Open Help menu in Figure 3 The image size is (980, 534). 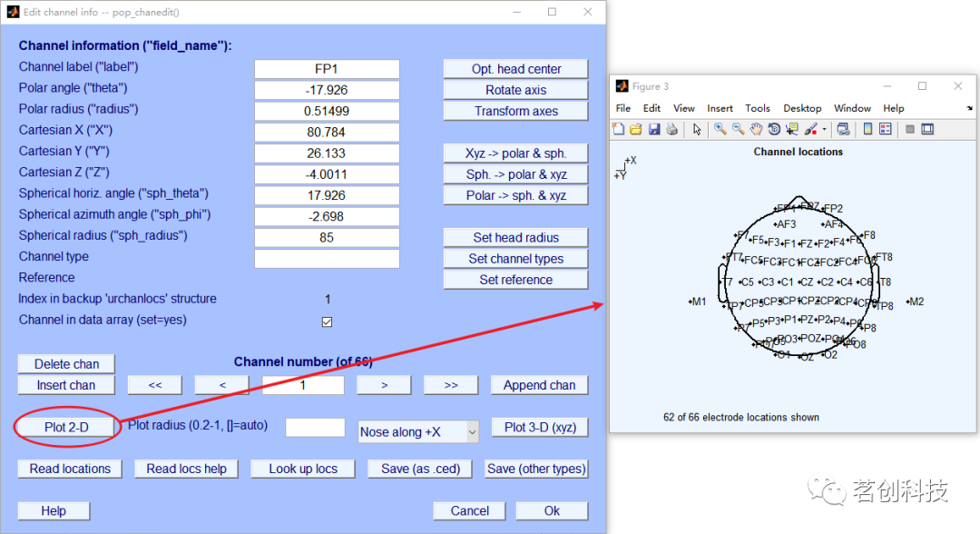[894, 108]
